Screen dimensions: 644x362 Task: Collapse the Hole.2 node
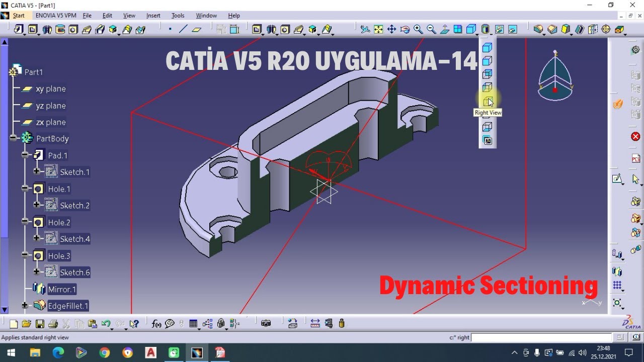point(25,222)
